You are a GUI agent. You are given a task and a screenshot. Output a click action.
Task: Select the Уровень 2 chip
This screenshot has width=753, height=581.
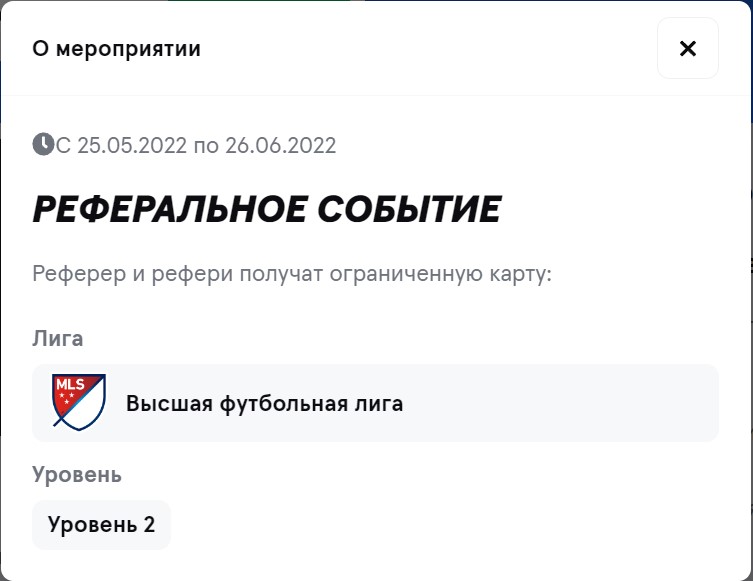(x=101, y=524)
